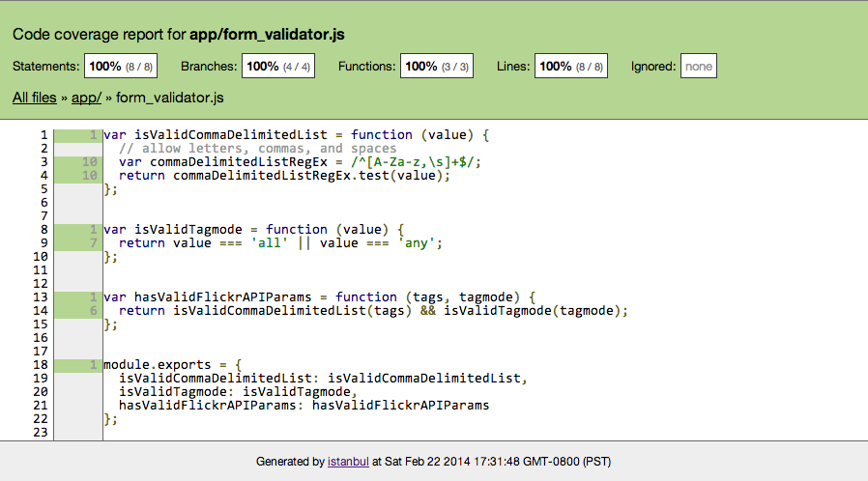The image size is (868, 481).
Task: Select line number 1 in gutter
Action: pyautogui.click(x=43, y=135)
